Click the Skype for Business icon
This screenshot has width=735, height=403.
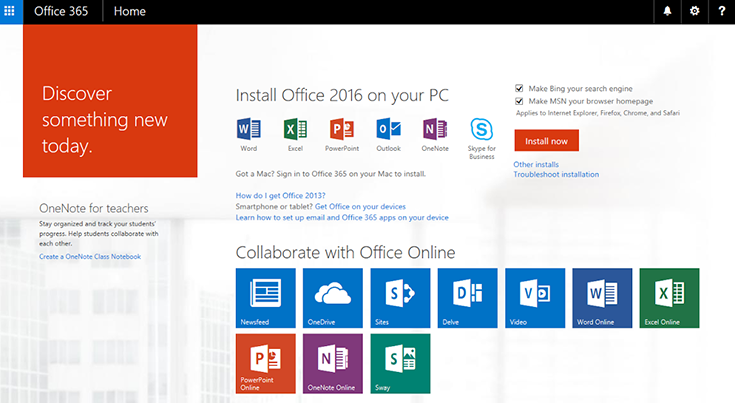click(x=481, y=129)
